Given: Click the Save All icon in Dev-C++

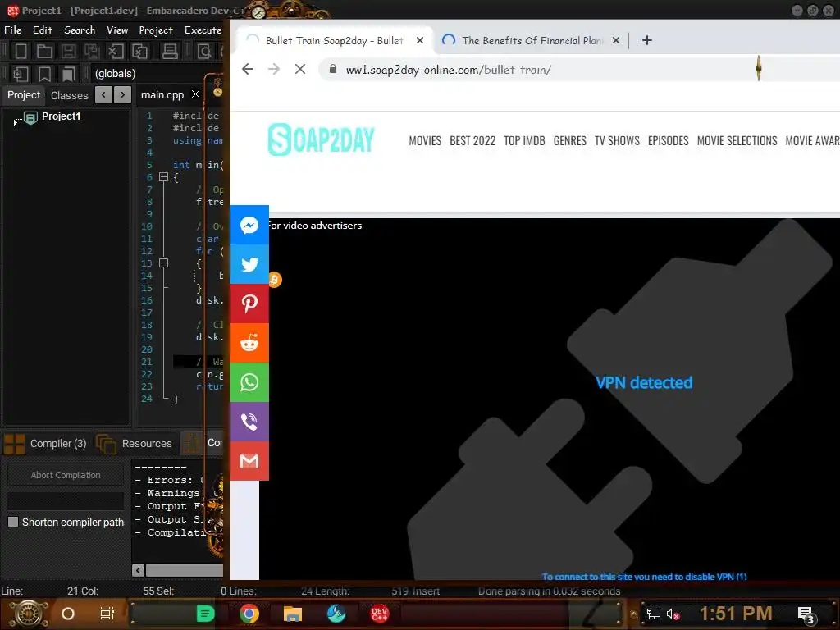Looking at the screenshot, I should click(x=92, y=52).
